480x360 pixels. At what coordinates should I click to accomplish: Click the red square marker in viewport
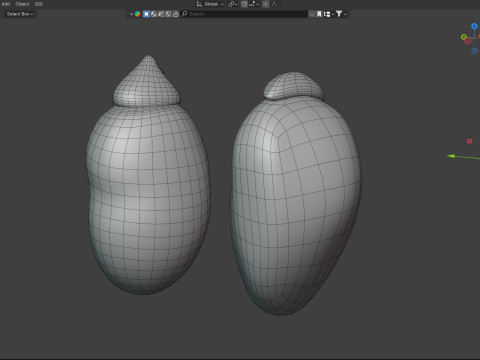469,141
